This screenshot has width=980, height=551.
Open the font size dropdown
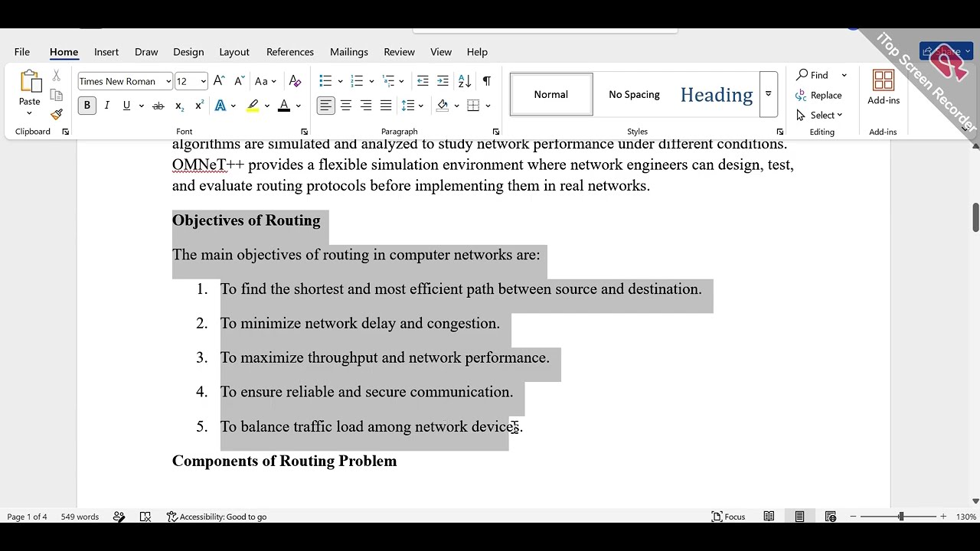point(203,81)
